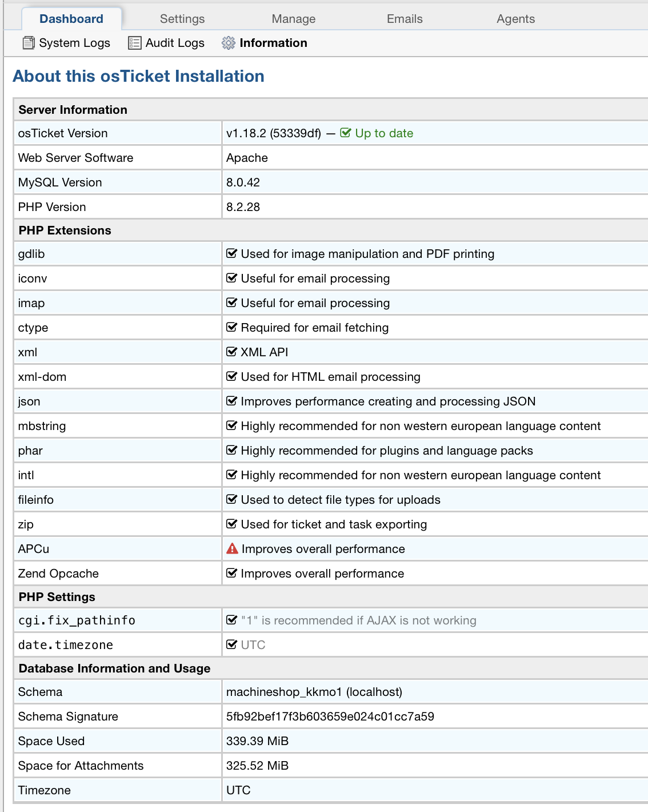
Task: Select the Dashboard tab
Action: click(71, 19)
